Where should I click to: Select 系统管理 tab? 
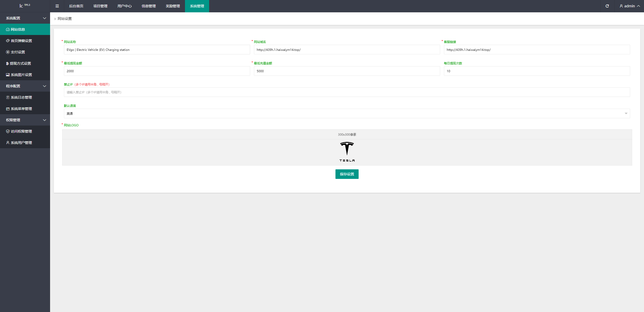pyautogui.click(x=197, y=6)
